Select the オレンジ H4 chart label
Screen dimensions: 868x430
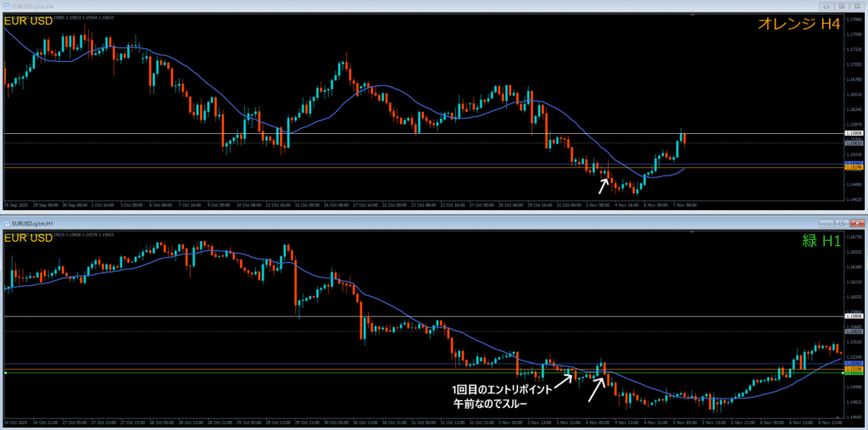click(800, 24)
